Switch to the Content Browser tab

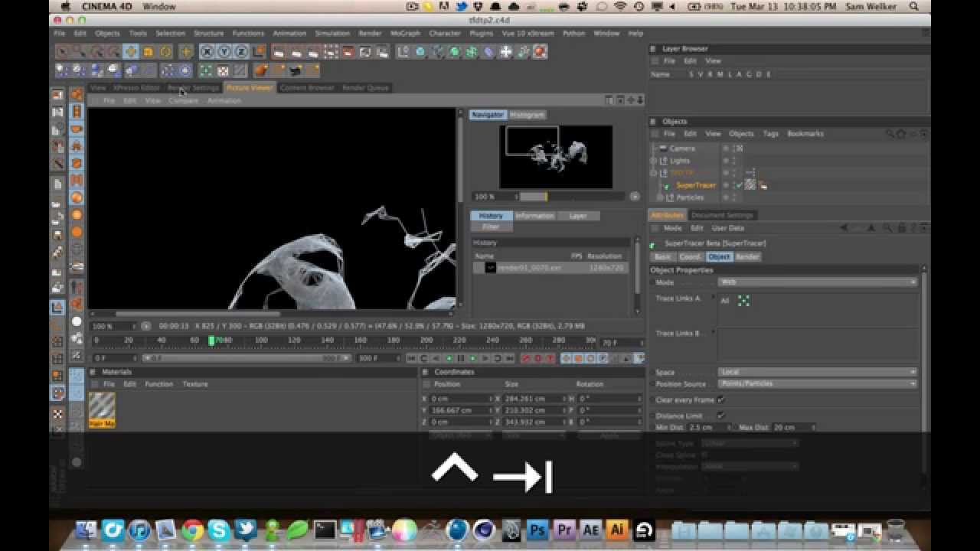(307, 88)
